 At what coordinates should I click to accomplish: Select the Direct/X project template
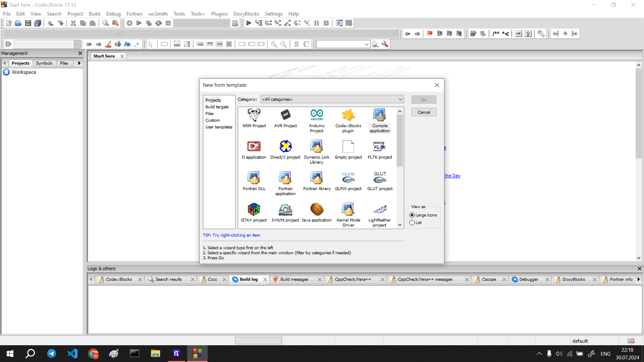285,150
